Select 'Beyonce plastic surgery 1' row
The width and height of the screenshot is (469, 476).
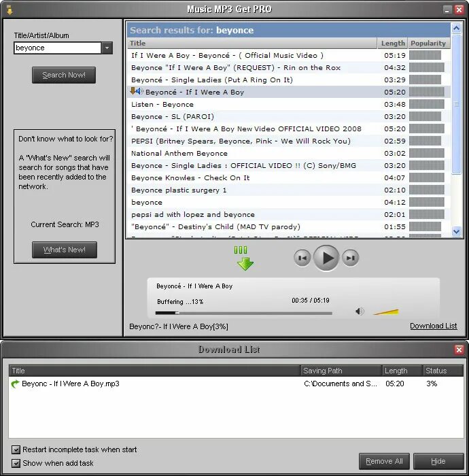point(288,190)
